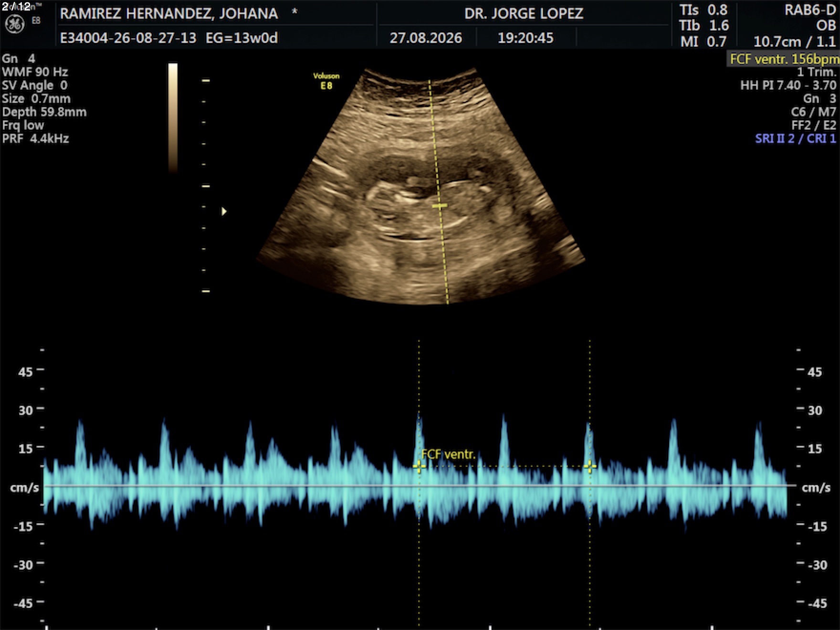Click the patient ID and EG=13w0d field

[x=169, y=38]
